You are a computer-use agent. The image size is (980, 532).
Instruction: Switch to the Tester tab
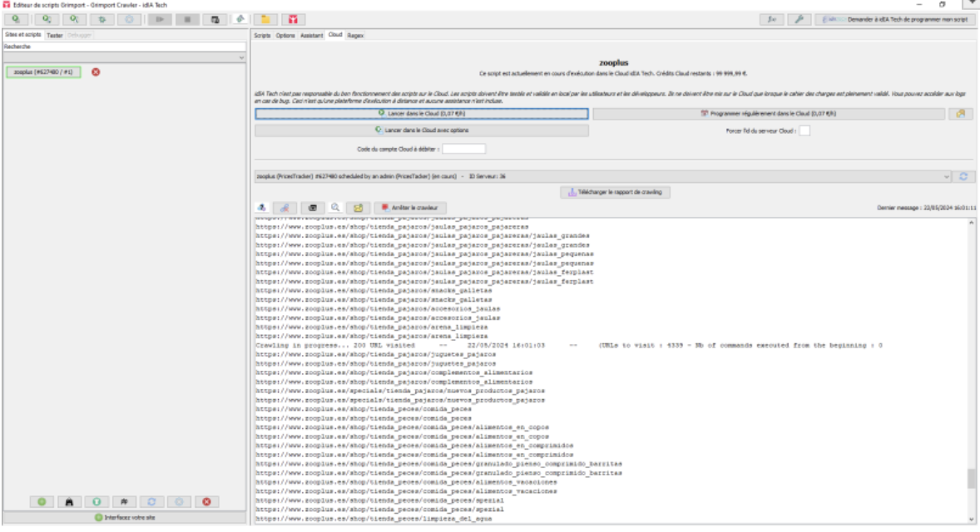[55, 35]
